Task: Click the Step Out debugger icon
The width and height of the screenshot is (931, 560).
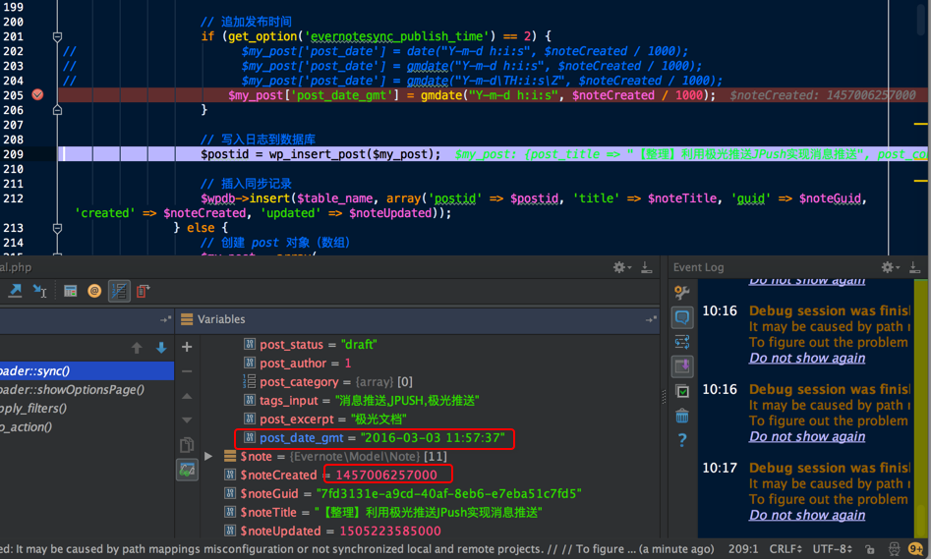Action: [x=15, y=290]
